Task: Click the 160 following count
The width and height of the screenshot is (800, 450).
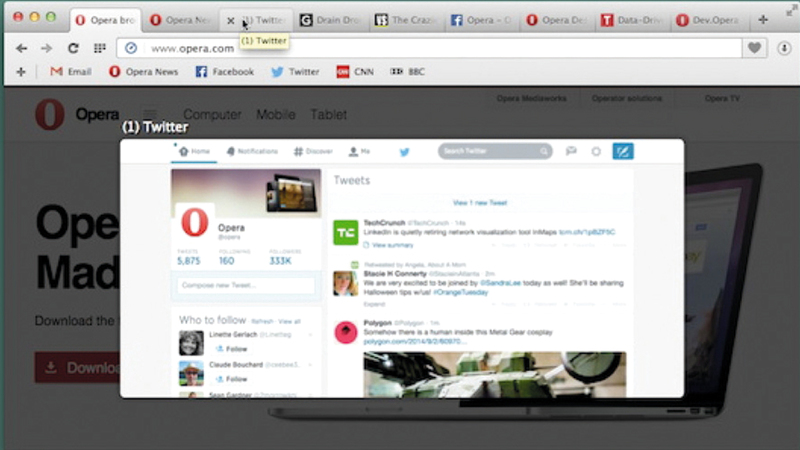Action: coord(227,261)
